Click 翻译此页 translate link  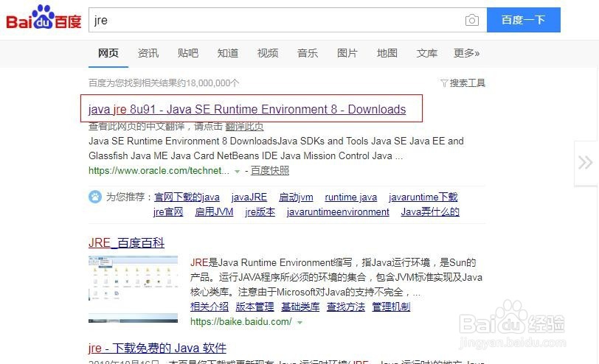(244, 126)
